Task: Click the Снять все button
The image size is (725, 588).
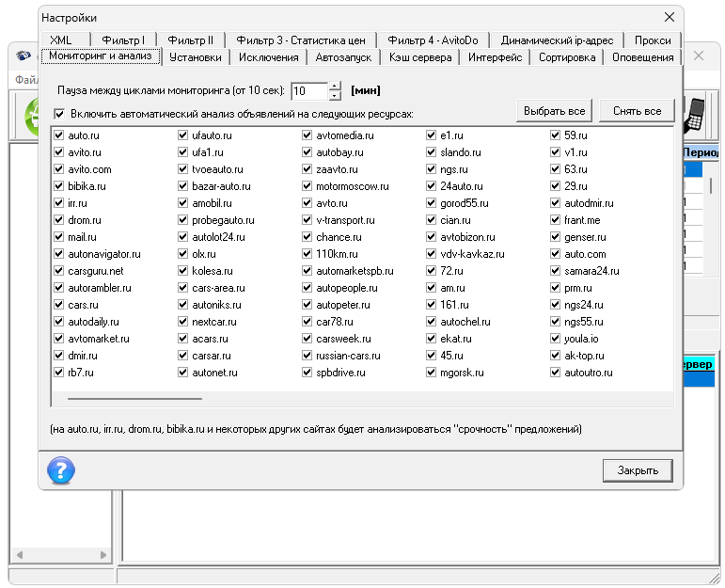Action: point(637,111)
